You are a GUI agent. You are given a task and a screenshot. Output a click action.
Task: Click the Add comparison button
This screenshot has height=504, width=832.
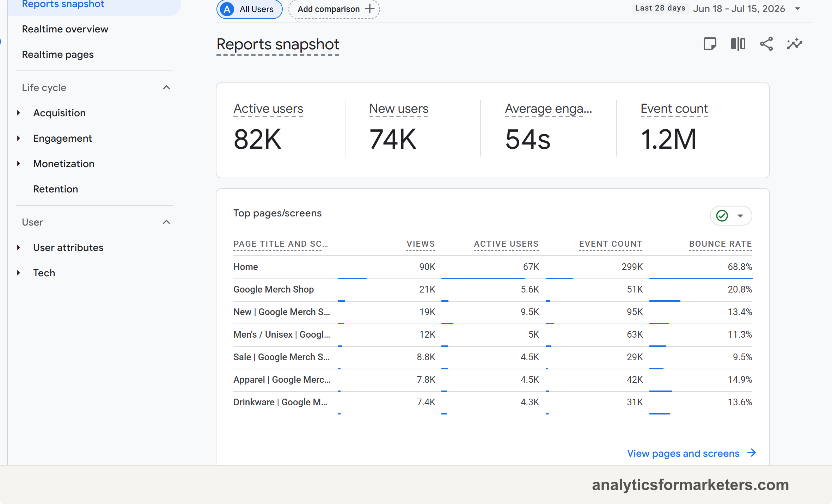pos(334,9)
